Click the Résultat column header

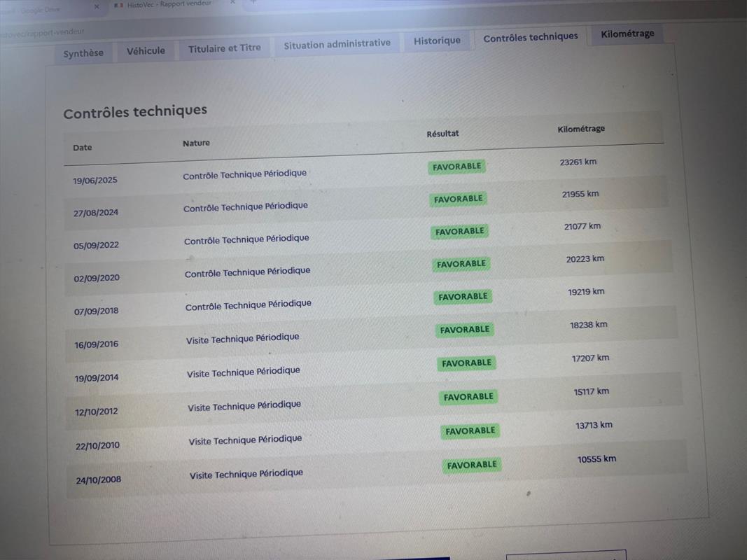pos(442,134)
